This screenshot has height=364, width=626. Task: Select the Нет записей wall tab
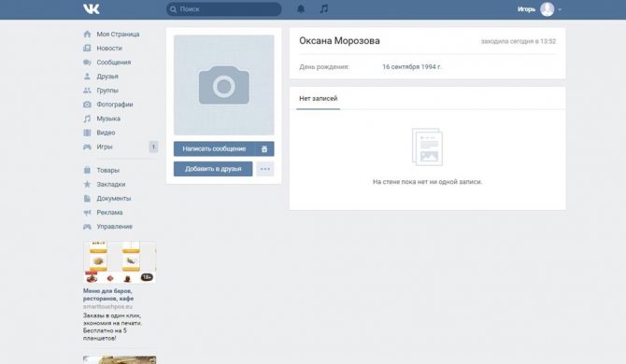tap(319, 99)
